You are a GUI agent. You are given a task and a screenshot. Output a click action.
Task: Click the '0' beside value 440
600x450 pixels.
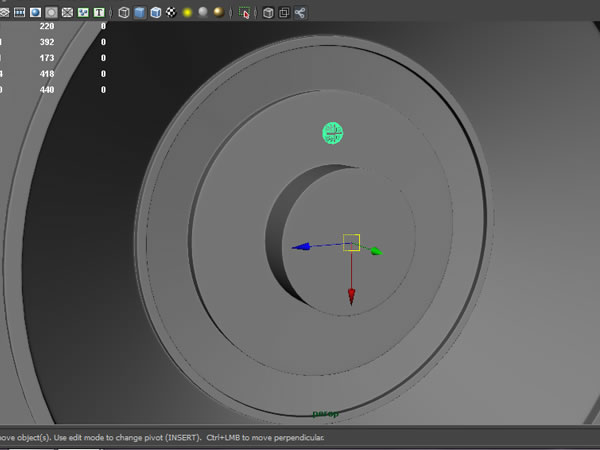(x=103, y=90)
